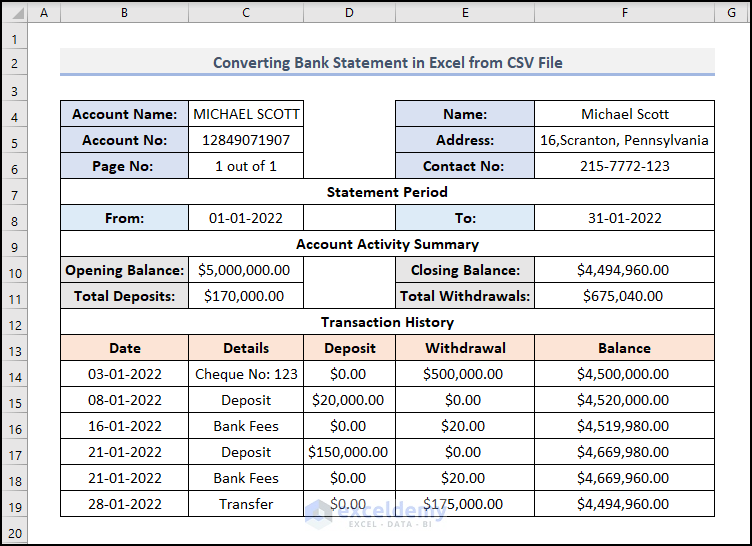The height and width of the screenshot is (546, 752).
Task: Select the end date 31-01-2022
Action: (624, 218)
